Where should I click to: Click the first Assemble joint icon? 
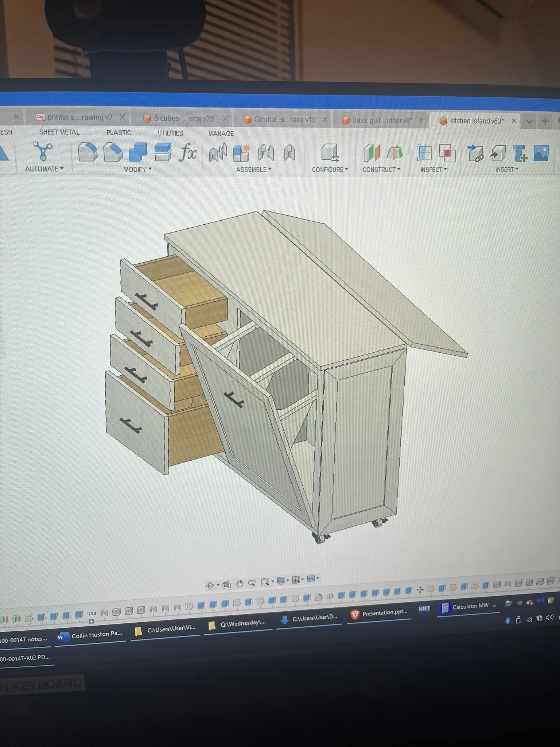pyautogui.click(x=218, y=152)
